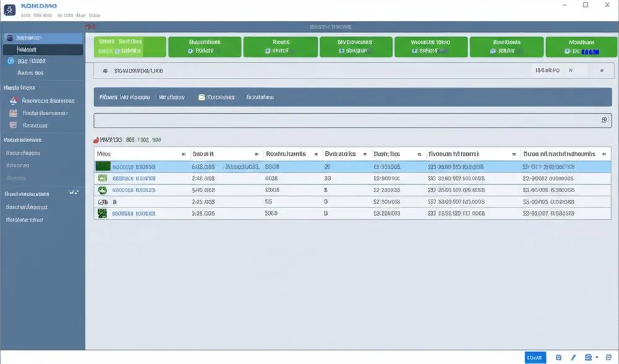Click inside the long search input field
The width and height of the screenshot is (619, 364).
(x=352, y=121)
